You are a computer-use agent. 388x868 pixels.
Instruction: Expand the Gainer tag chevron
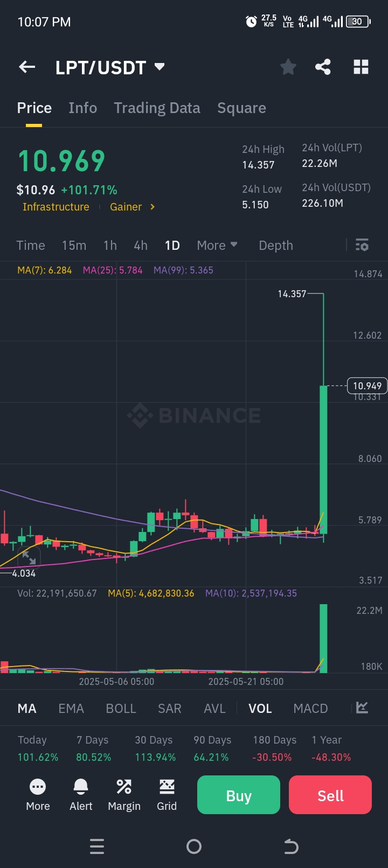pos(153,207)
